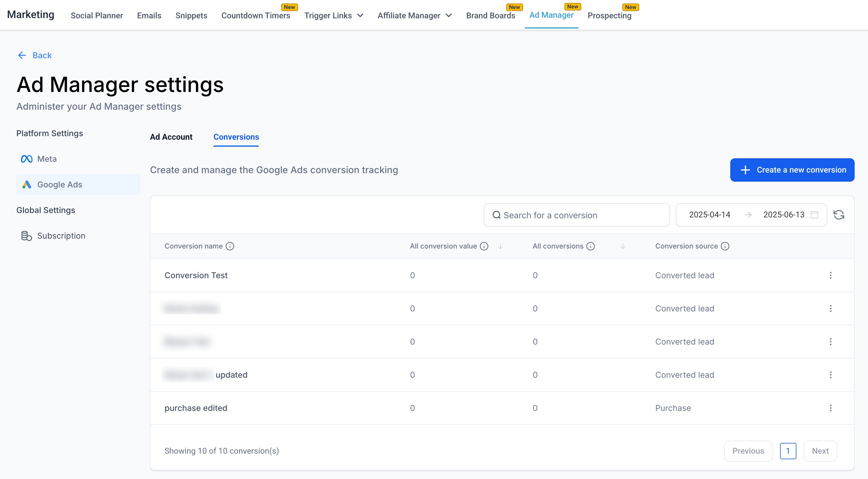The height and width of the screenshot is (479, 868).
Task: Click info icon beside All conversion value
Action: coord(484,246)
